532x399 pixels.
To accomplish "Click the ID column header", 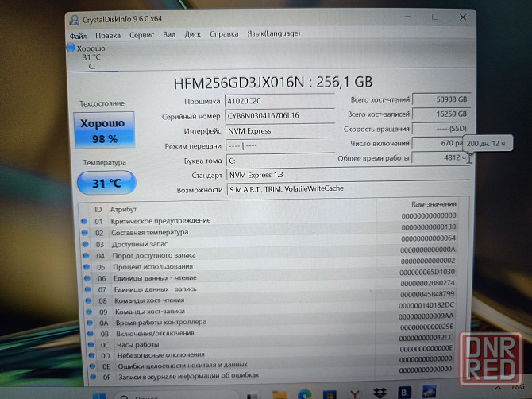I will 98,210.
